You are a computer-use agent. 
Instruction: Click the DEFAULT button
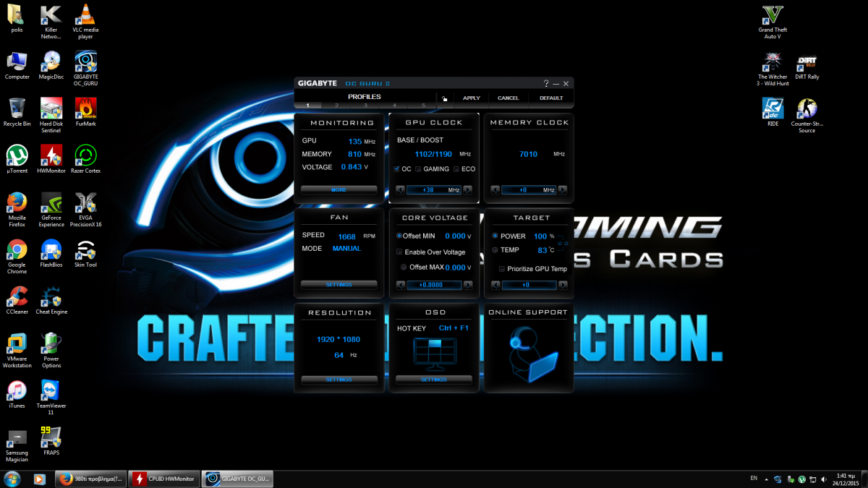(551, 98)
